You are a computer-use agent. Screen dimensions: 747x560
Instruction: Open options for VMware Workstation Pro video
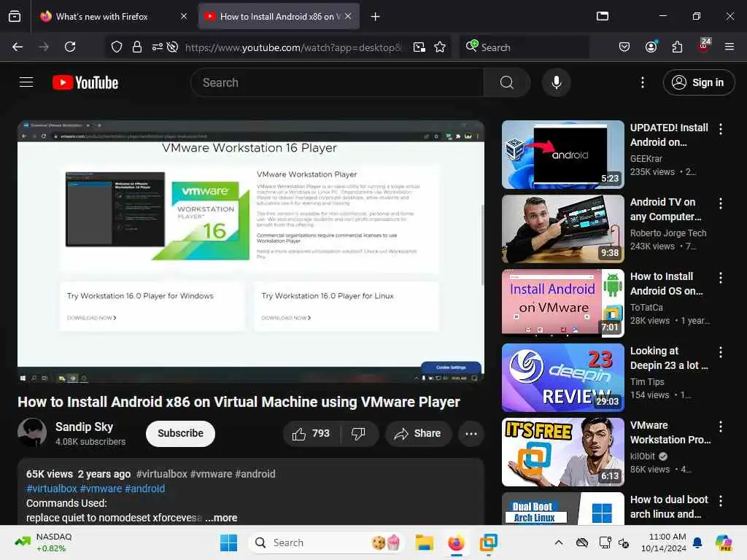tap(720, 426)
